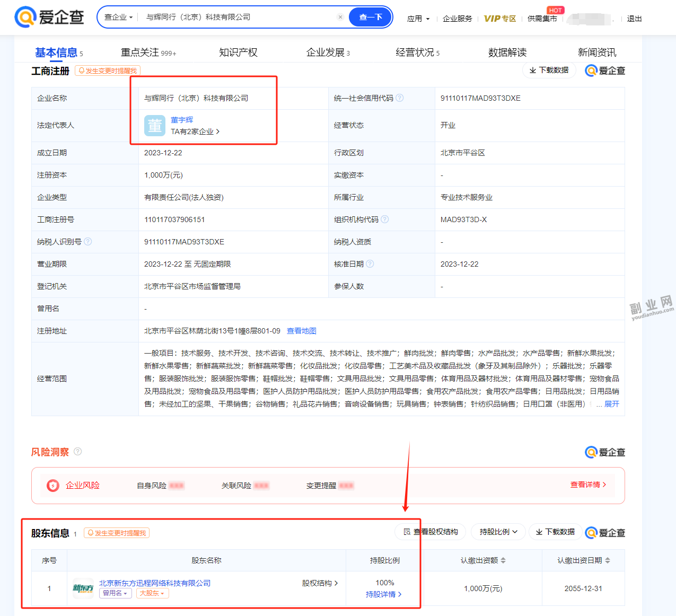This screenshot has height=616, width=676.
Task: Switch to the 重点关注 tab
Action: coord(148,52)
